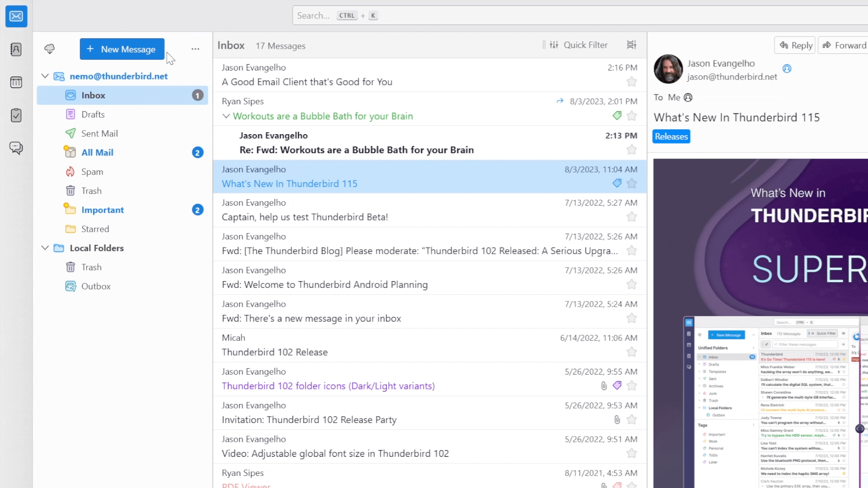Open the All Mail folder

[x=122, y=153]
